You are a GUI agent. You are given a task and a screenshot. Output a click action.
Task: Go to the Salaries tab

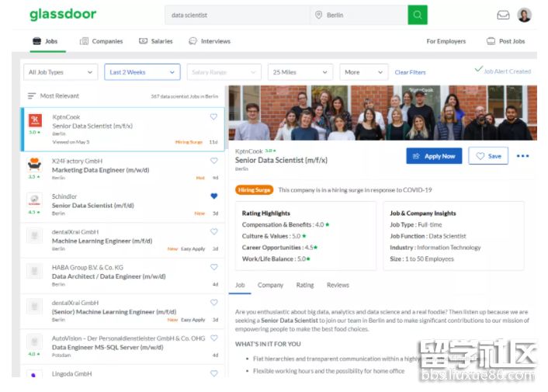[x=156, y=41]
